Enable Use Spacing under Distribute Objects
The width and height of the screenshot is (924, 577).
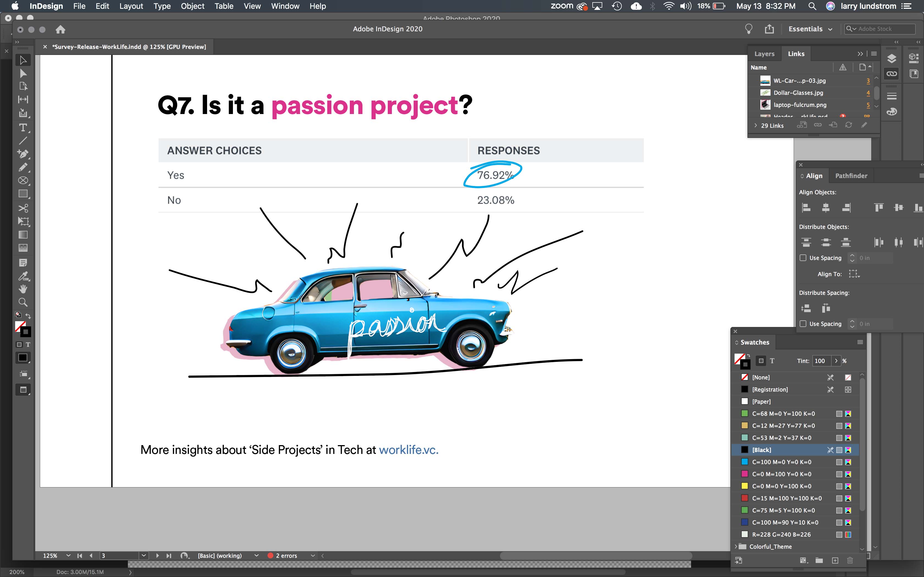803,258
